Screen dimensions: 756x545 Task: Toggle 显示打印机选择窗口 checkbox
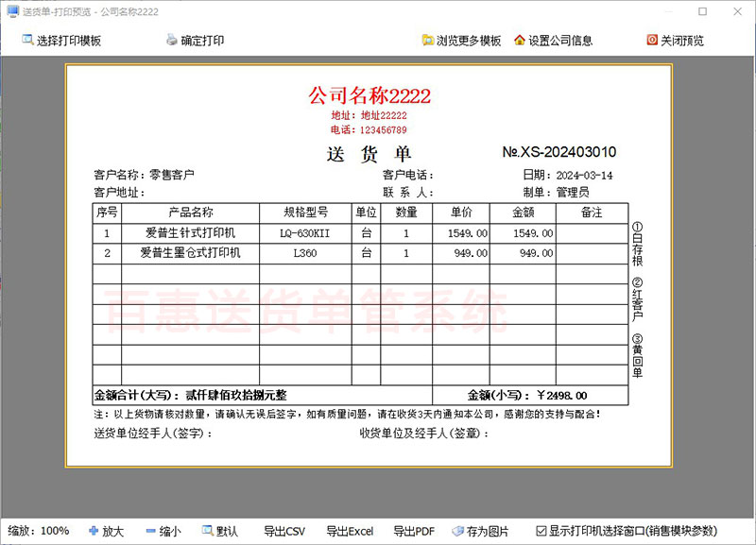tap(541, 531)
